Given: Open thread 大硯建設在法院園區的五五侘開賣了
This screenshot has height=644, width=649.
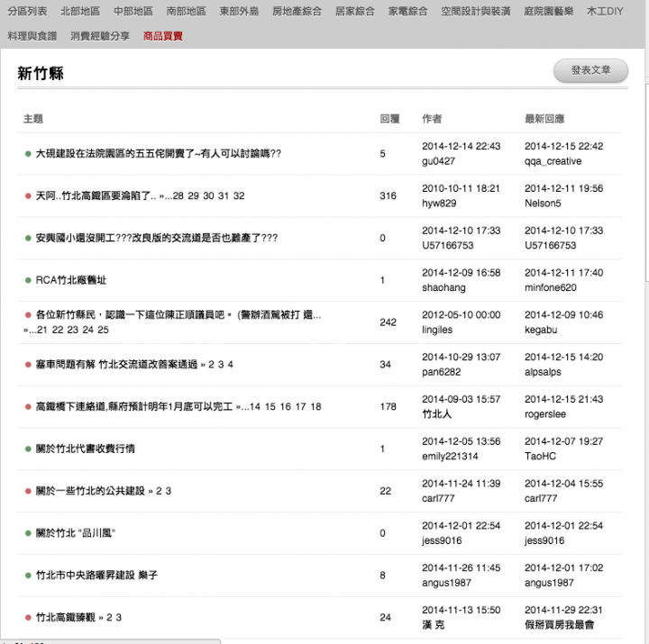Looking at the screenshot, I should 159,153.
